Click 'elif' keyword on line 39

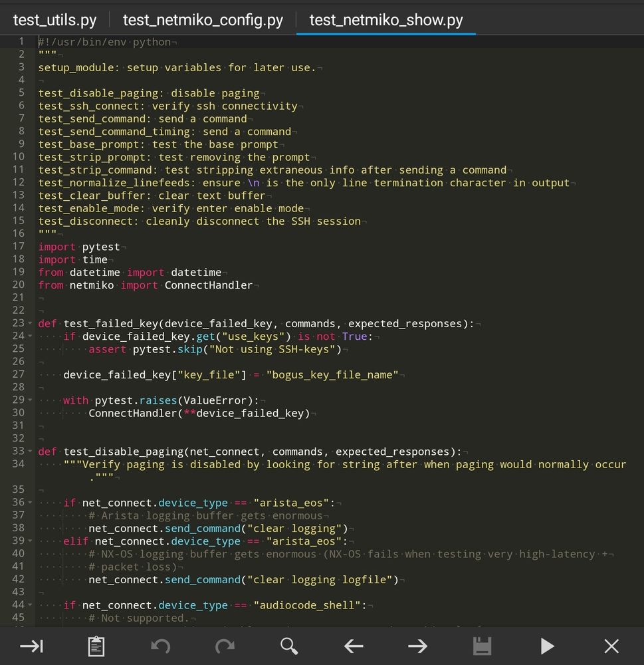click(76, 541)
